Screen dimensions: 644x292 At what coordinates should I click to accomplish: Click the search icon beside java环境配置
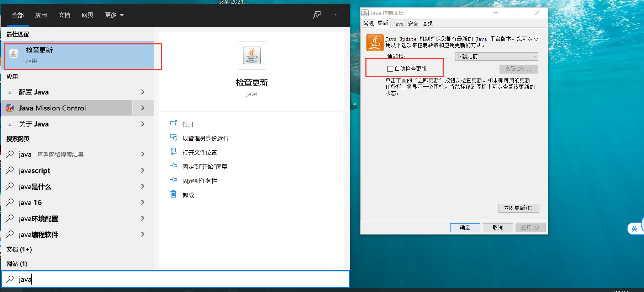pos(10,218)
